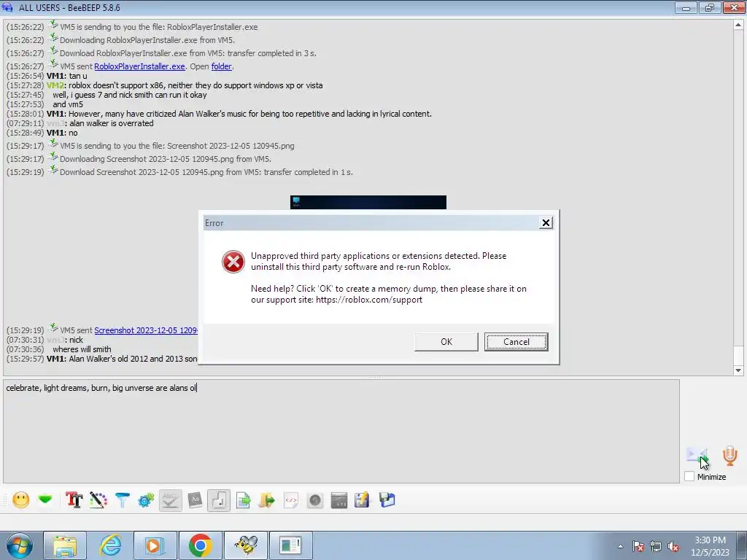Open the Screenshot 2023-12-05 file link
The image size is (747, 560).
(146, 330)
